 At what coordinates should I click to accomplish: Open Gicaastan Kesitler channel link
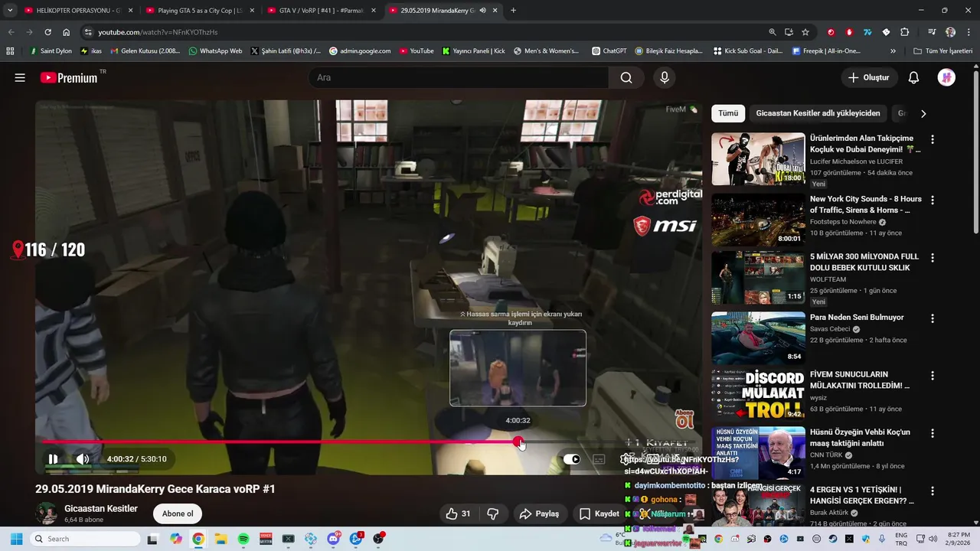pyautogui.click(x=101, y=509)
